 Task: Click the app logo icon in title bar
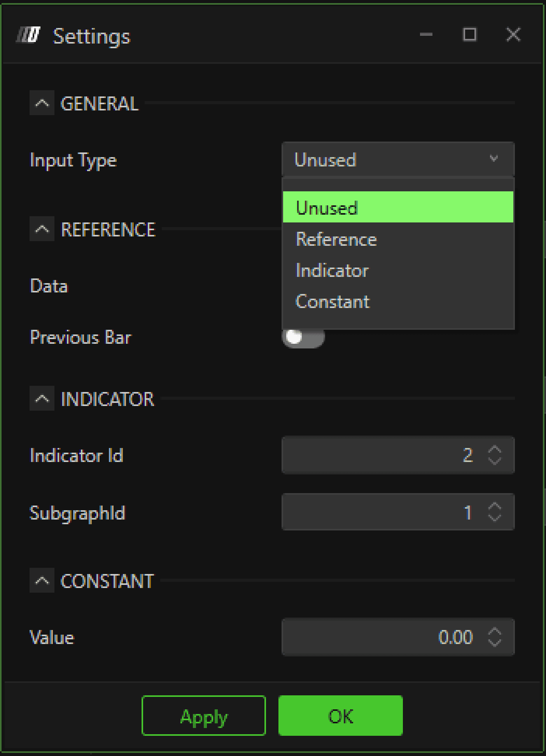pos(28,35)
